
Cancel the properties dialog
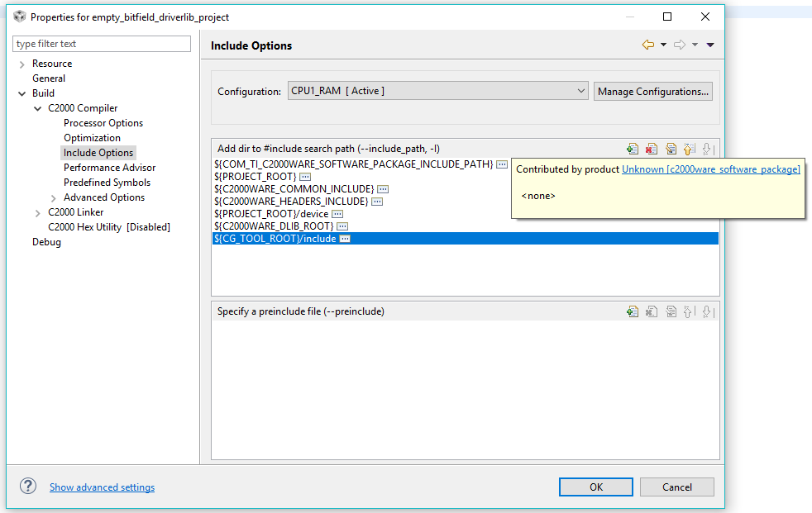point(677,487)
